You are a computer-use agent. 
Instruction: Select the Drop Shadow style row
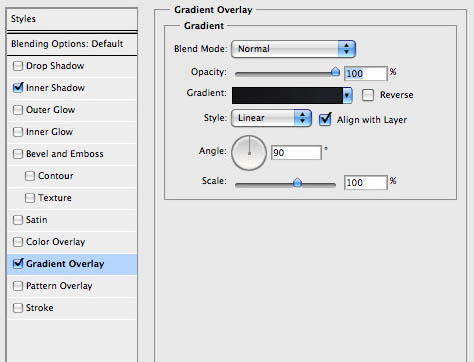pos(72,66)
